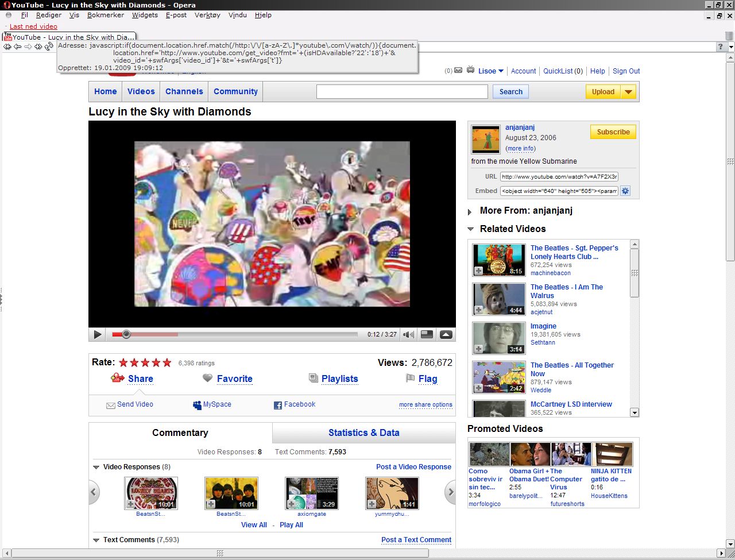Click the browser fast forward arrow
This screenshot has height=560, width=735.
tap(38, 47)
